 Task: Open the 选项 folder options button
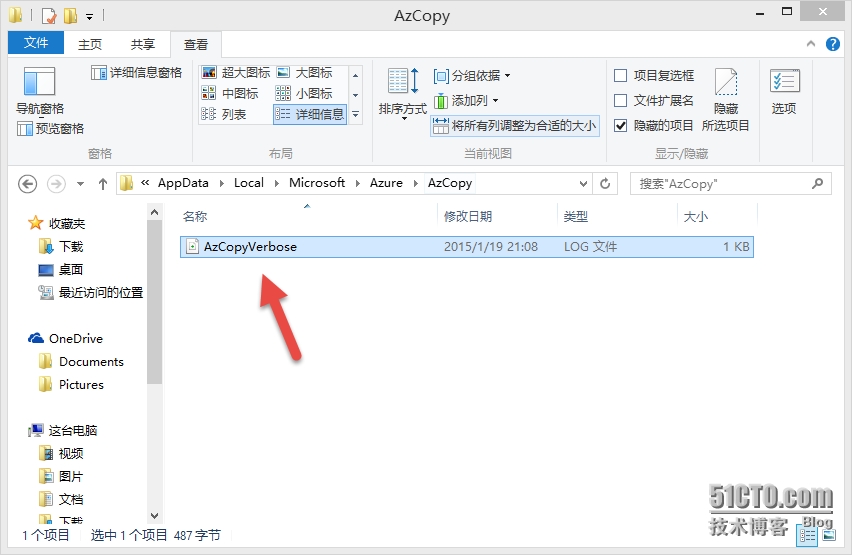784,91
